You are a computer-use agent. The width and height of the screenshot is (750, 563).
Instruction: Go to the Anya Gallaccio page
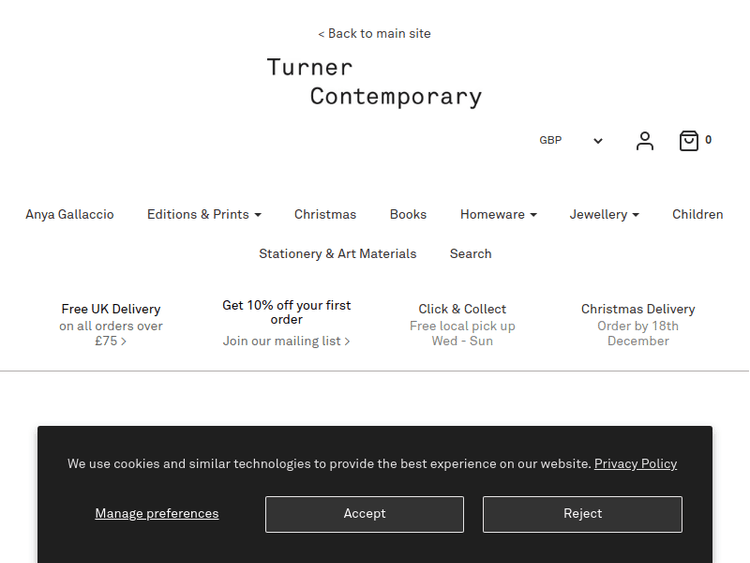[x=70, y=214]
